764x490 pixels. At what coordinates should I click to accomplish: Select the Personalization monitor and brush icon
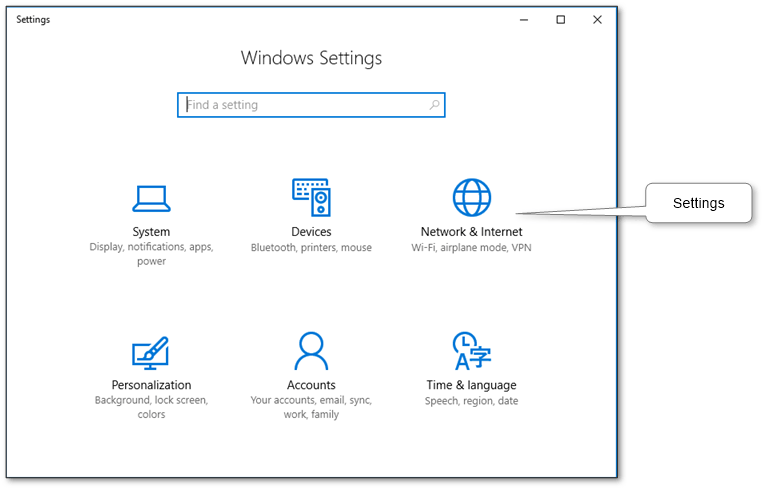(151, 352)
